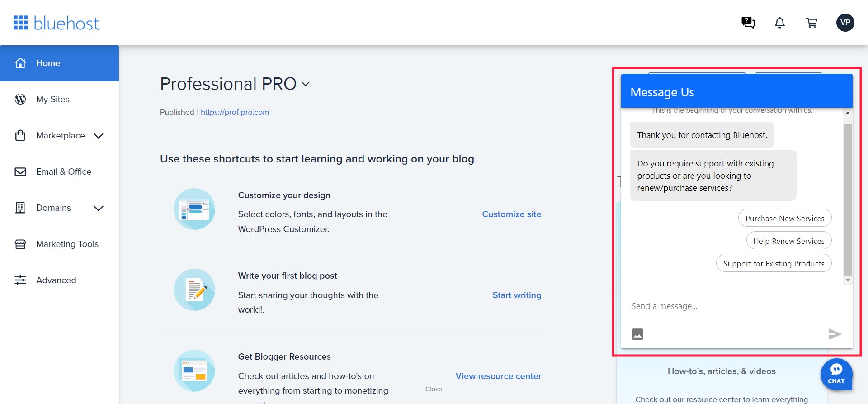The height and width of the screenshot is (404, 868).
Task: Open the help chat icon in header
Action: [748, 23]
